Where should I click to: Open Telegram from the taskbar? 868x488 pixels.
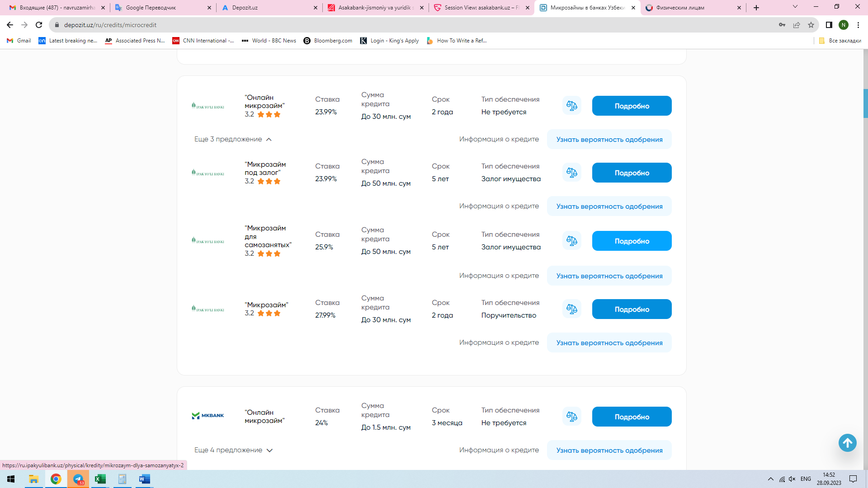78,479
